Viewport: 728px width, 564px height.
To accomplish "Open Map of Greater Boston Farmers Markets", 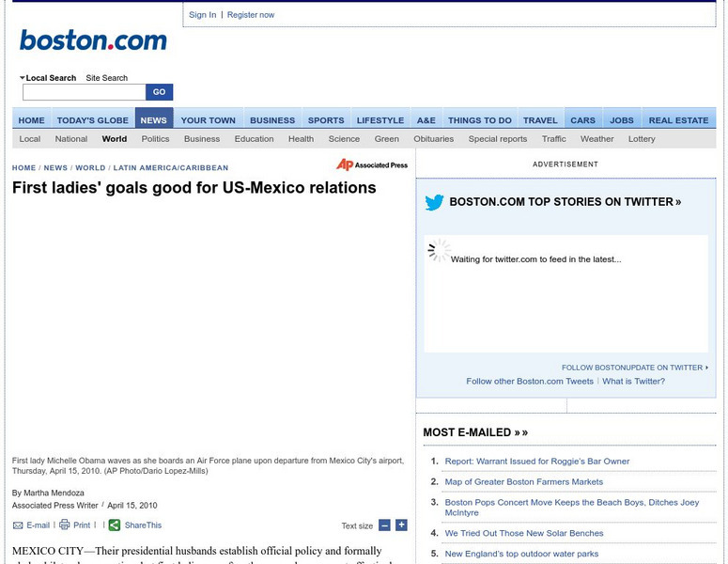I will tap(524, 482).
